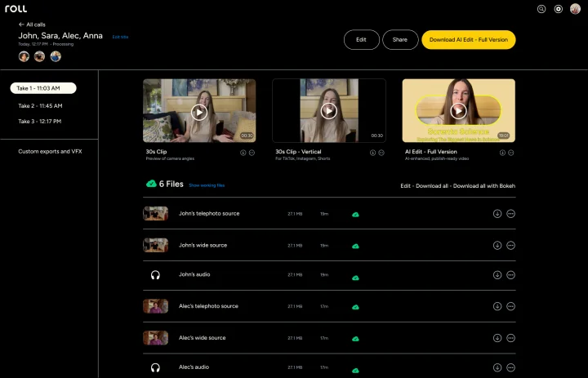Select Take 3 - 12:17 PM
Screen dimensions: 588x378
pos(40,121)
